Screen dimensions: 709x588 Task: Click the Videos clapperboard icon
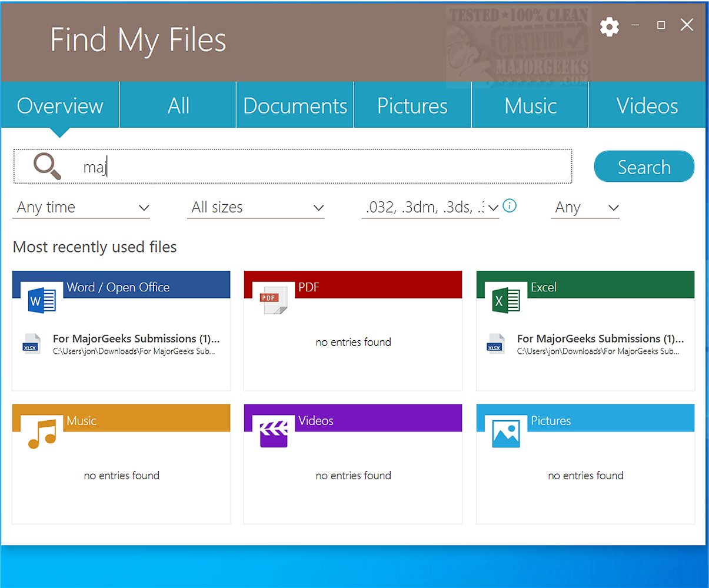(274, 434)
